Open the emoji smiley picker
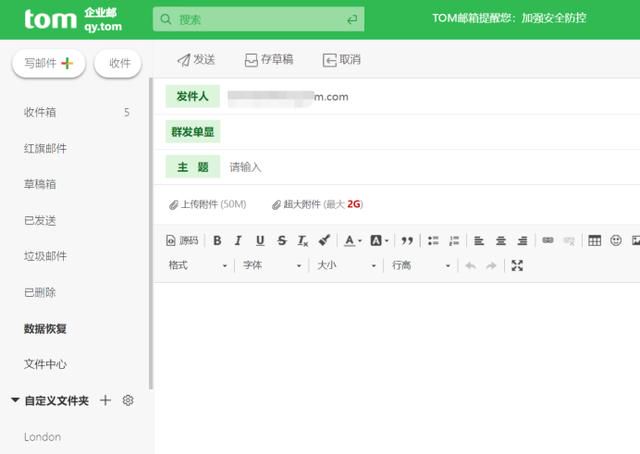This screenshot has width=640, height=454. click(616, 240)
